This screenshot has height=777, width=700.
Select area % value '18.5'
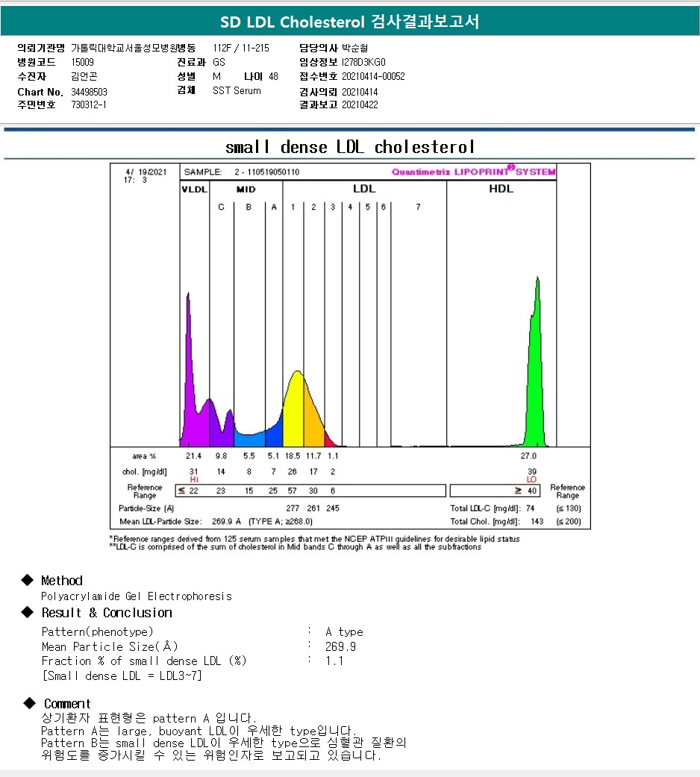click(x=293, y=456)
